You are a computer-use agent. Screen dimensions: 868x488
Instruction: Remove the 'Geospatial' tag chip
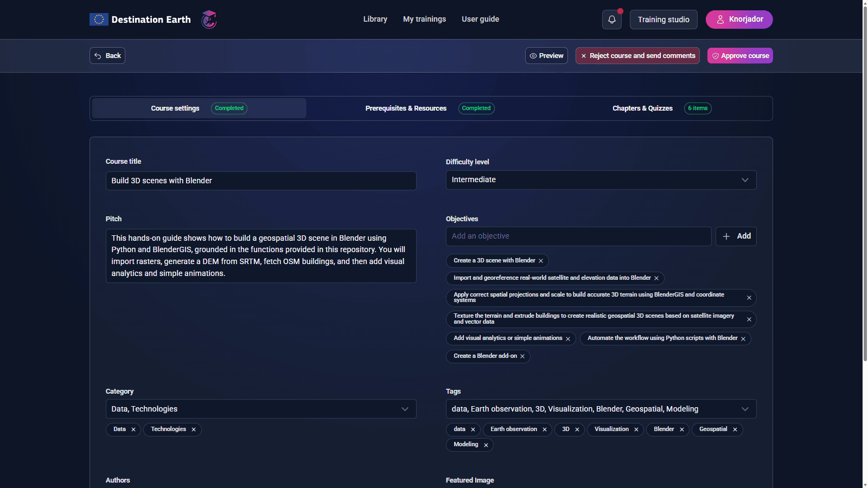click(x=735, y=429)
